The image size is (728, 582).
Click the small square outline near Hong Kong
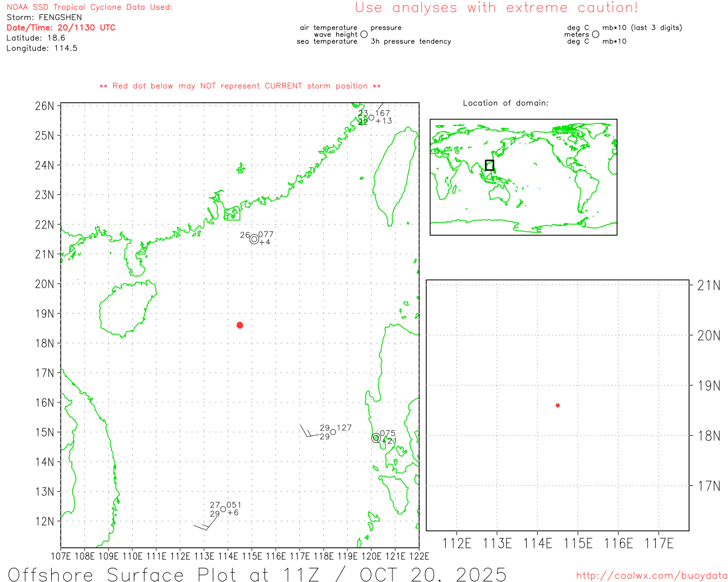(x=232, y=214)
